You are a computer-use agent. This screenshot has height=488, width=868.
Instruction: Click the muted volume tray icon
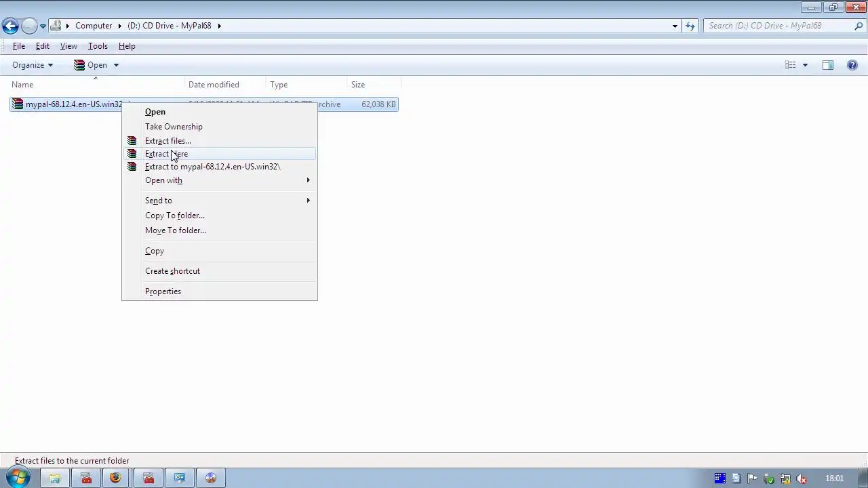coord(802,479)
